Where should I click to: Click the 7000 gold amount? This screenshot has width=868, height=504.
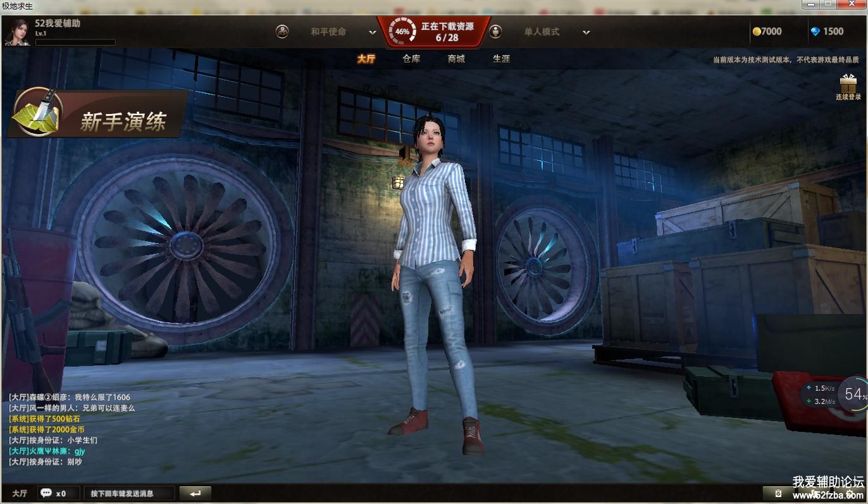click(771, 32)
